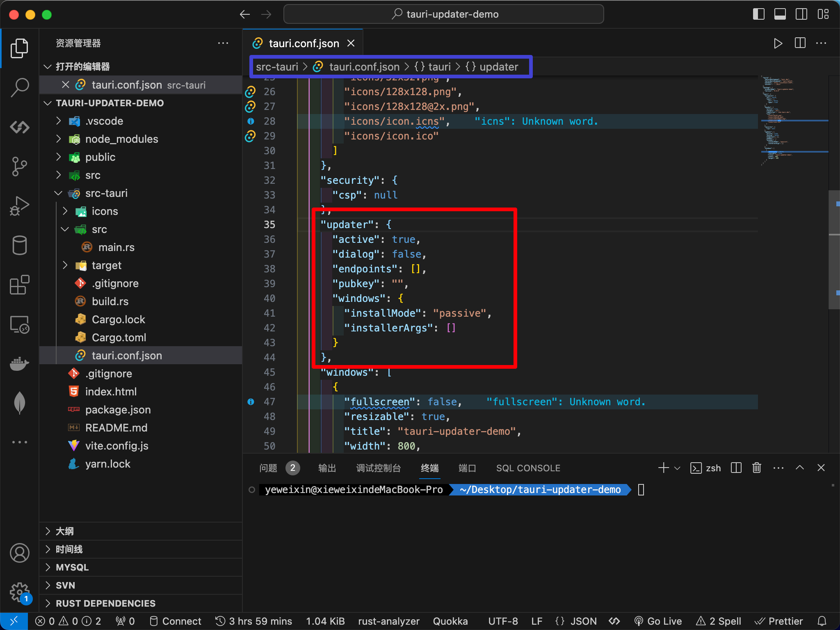Screen dimensions: 840x630
Task: Open the new terminal launch profile dropdown
Action: click(678, 468)
